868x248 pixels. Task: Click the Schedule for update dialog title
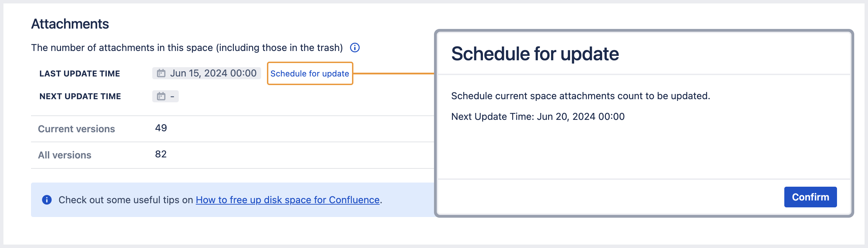point(535,54)
